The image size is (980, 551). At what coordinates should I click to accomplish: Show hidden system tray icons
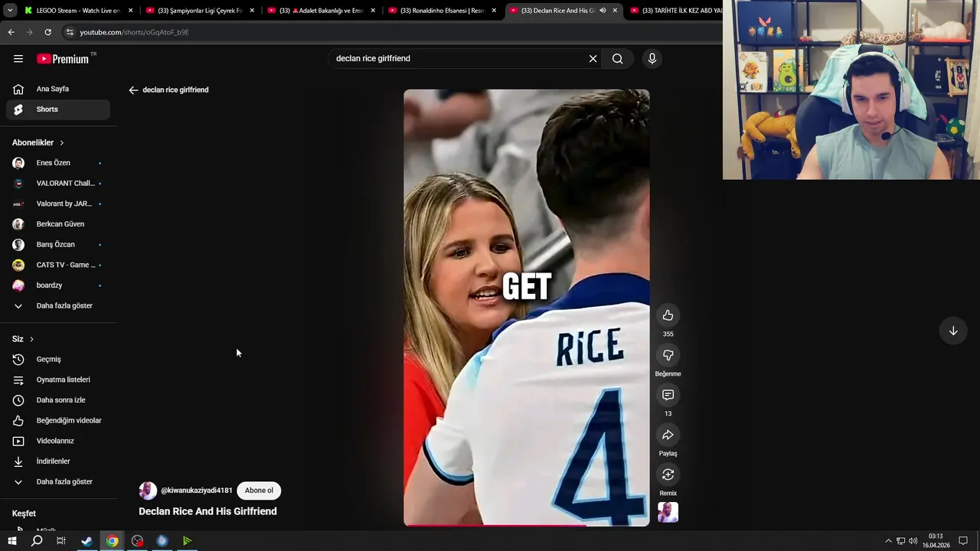[x=888, y=541]
